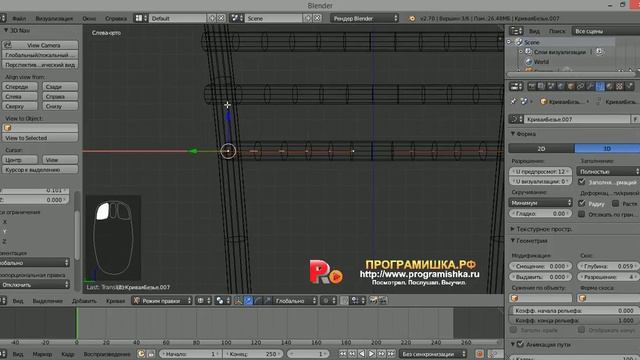Open the Глобально orientation dropdown
The width and height of the screenshot is (640, 360).
coord(295,301)
